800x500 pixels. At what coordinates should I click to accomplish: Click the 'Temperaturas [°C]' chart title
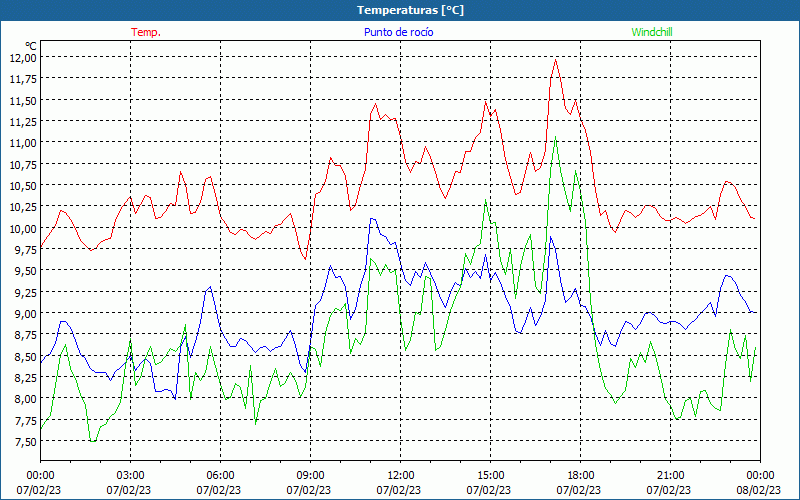coord(410,10)
